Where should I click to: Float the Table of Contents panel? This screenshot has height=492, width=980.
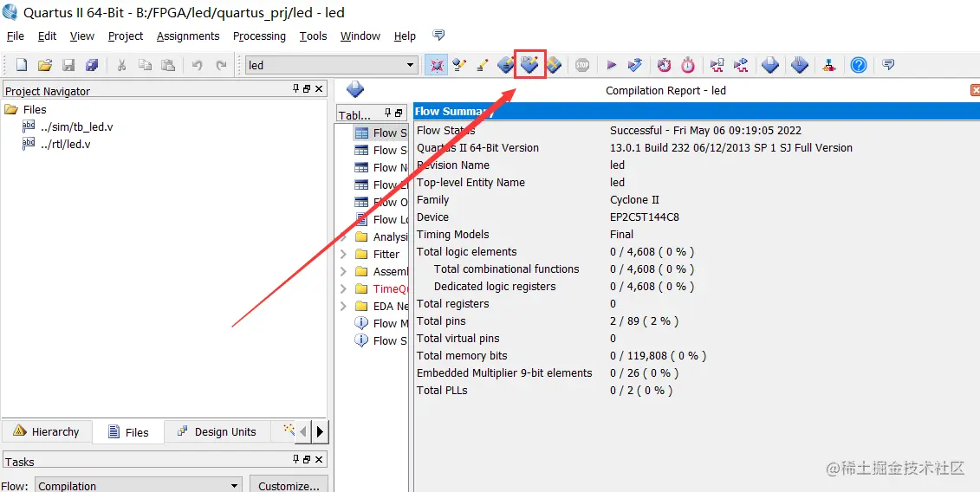coord(399,113)
